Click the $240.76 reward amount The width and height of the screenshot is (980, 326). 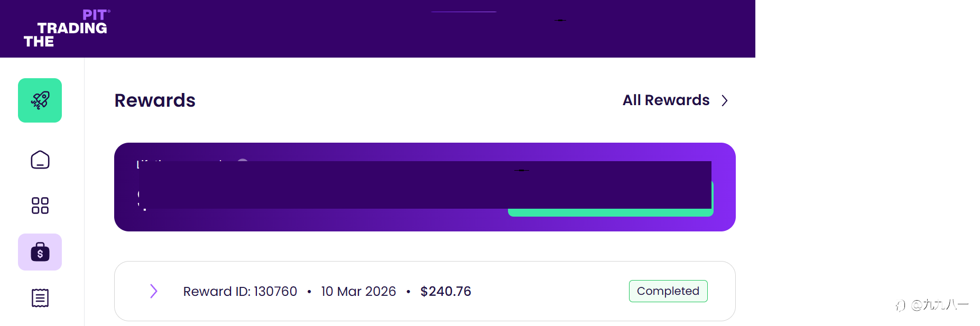(x=446, y=292)
